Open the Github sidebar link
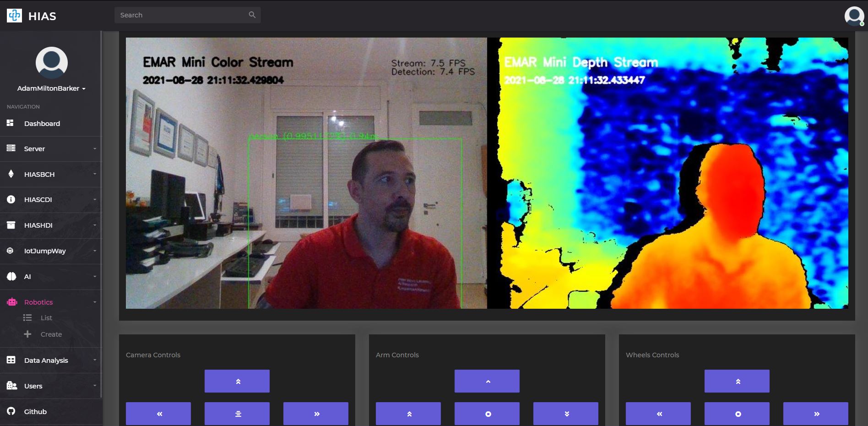The height and width of the screenshot is (426, 868). (50, 411)
